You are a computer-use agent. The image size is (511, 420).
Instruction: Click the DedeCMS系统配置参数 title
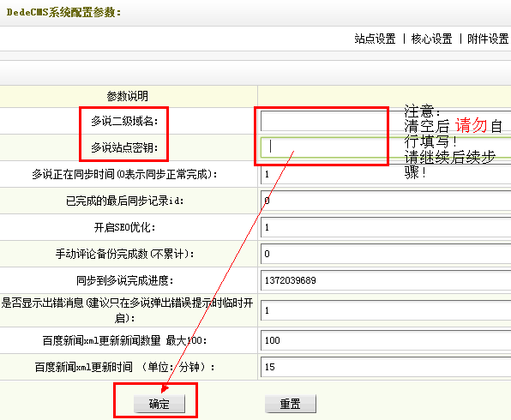coord(63,12)
